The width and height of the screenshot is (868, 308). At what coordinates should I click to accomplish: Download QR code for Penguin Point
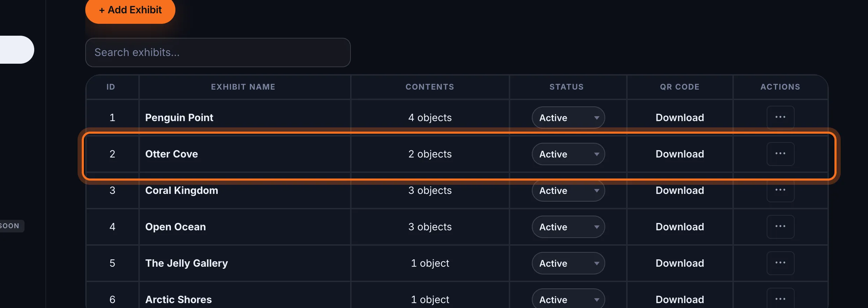coord(680,118)
